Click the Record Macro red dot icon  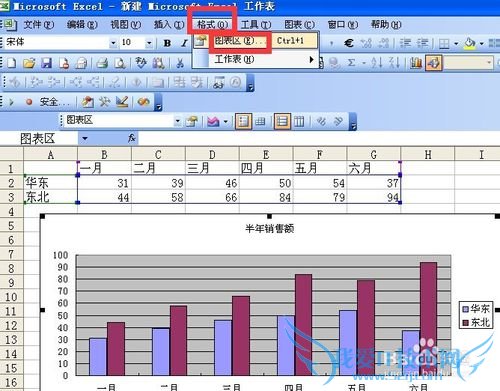pos(29,102)
